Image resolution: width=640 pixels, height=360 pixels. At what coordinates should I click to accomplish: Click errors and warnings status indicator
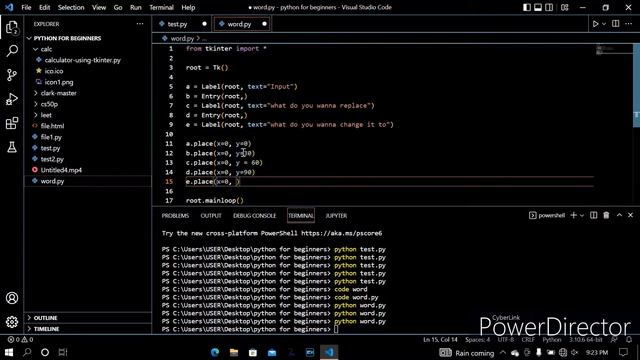point(20,340)
